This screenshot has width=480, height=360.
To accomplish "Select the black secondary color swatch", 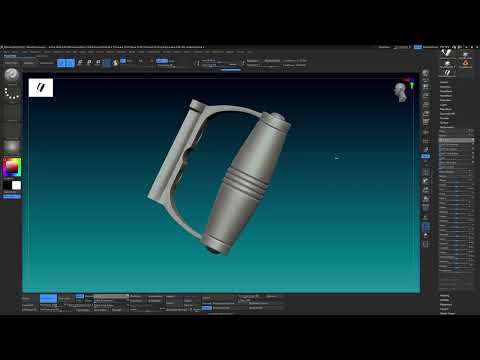I will (8, 185).
